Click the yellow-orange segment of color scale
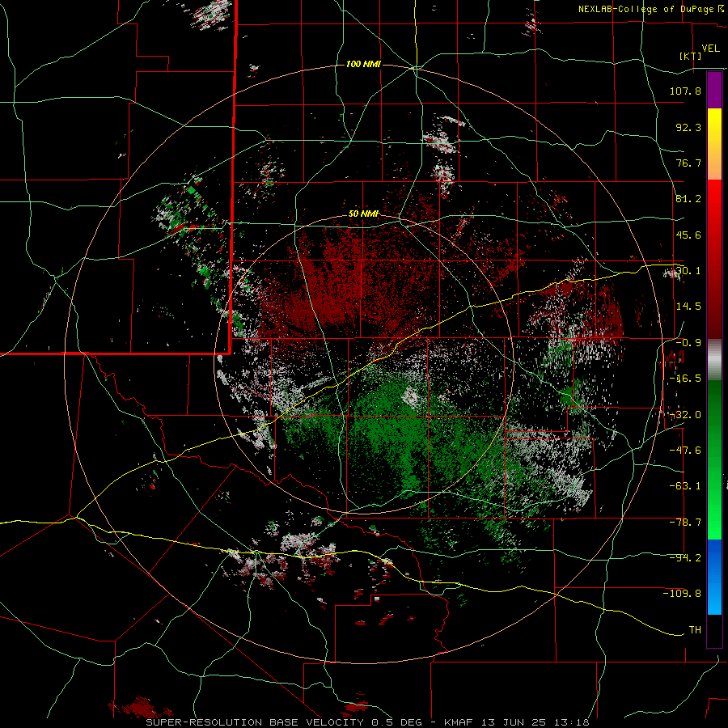The height and width of the screenshot is (728, 728). 714,144
